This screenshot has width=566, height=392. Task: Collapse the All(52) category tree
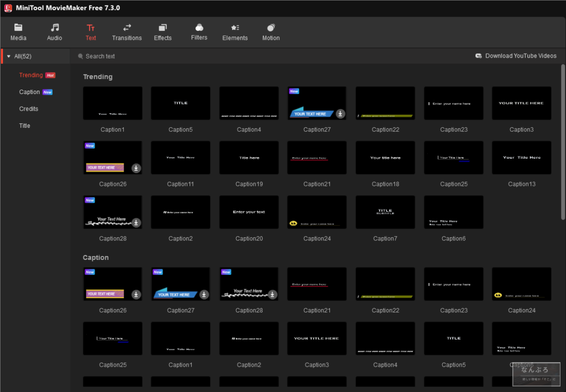click(x=9, y=56)
